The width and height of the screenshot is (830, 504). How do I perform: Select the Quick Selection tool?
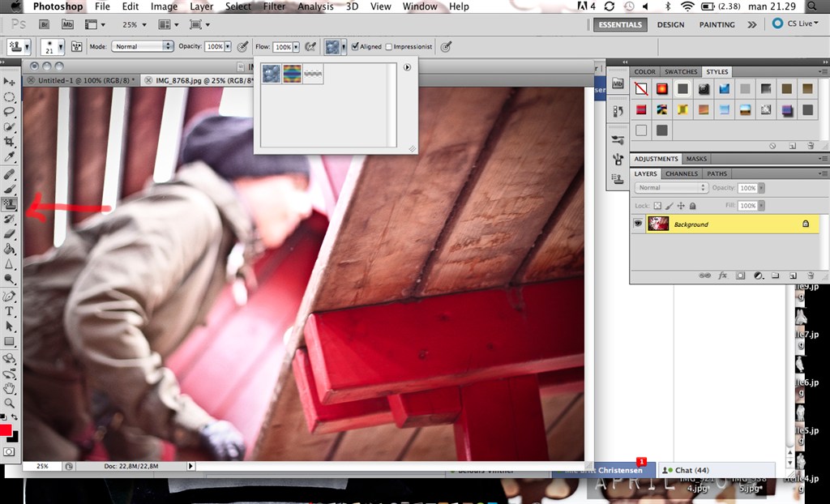[10, 127]
